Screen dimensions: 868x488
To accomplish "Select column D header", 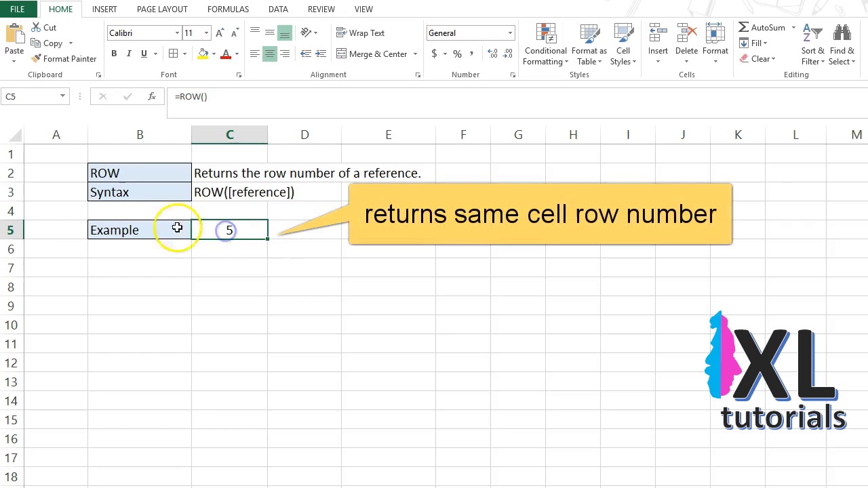I will pos(304,135).
